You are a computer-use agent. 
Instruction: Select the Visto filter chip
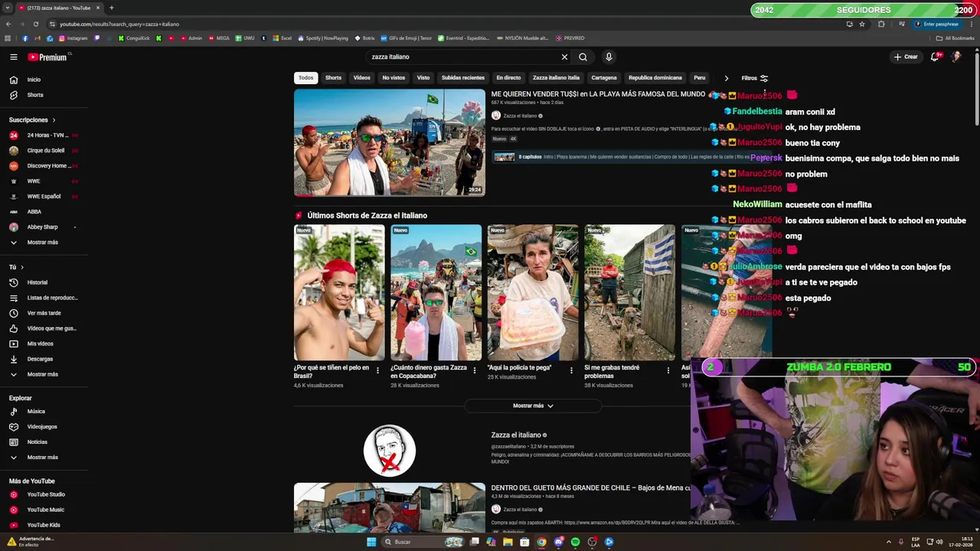click(x=423, y=78)
